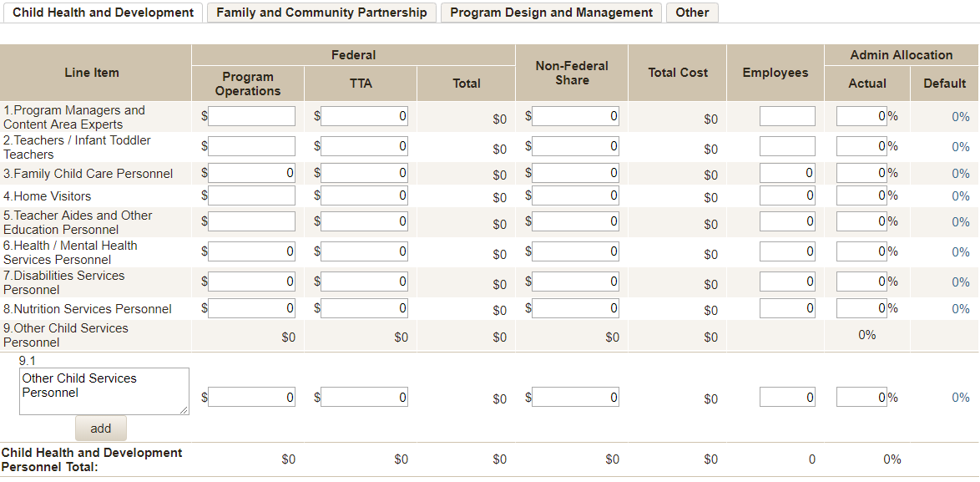Focus Program Operations field for Disabilities Services Personnel
980x482 pixels.
pos(251,282)
